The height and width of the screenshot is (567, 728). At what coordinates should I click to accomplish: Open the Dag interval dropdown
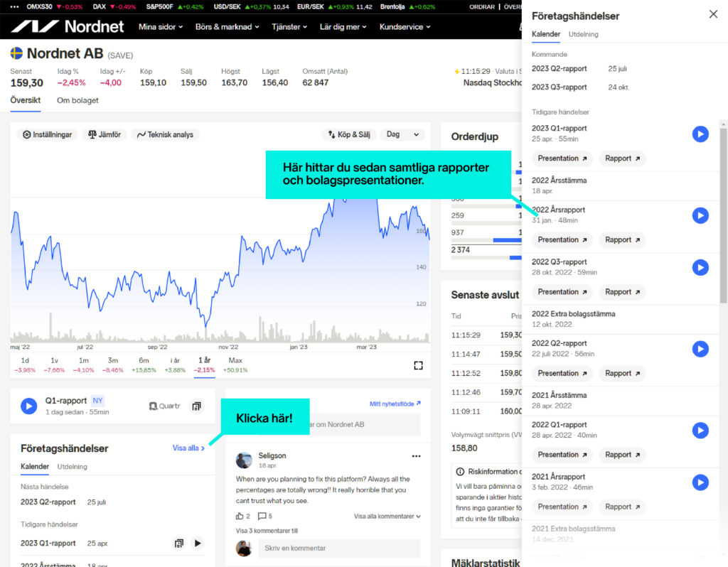[402, 134]
